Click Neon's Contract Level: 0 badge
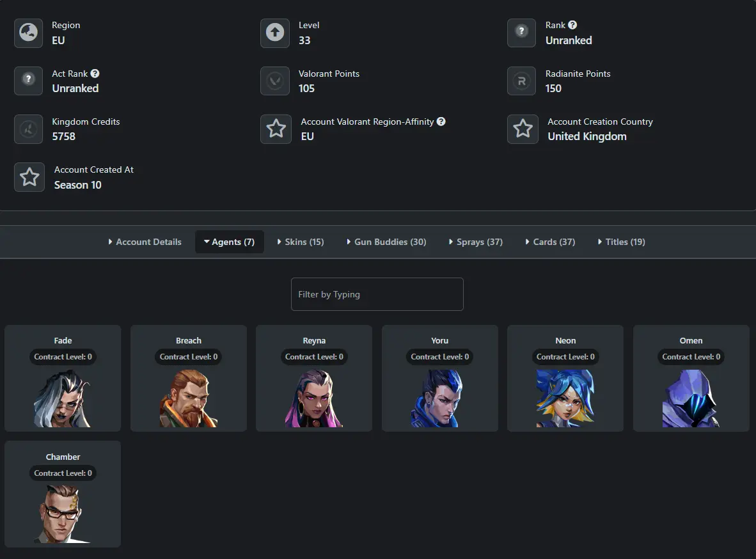The height and width of the screenshot is (559, 756). coord(565,357)
